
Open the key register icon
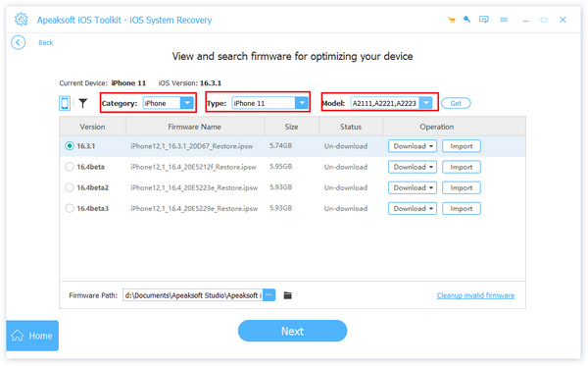point(466,20)
